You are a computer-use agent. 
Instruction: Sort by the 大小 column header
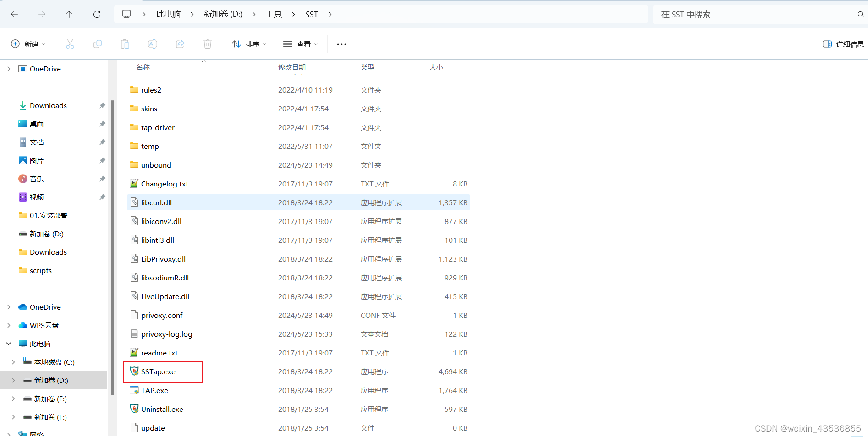436,67
